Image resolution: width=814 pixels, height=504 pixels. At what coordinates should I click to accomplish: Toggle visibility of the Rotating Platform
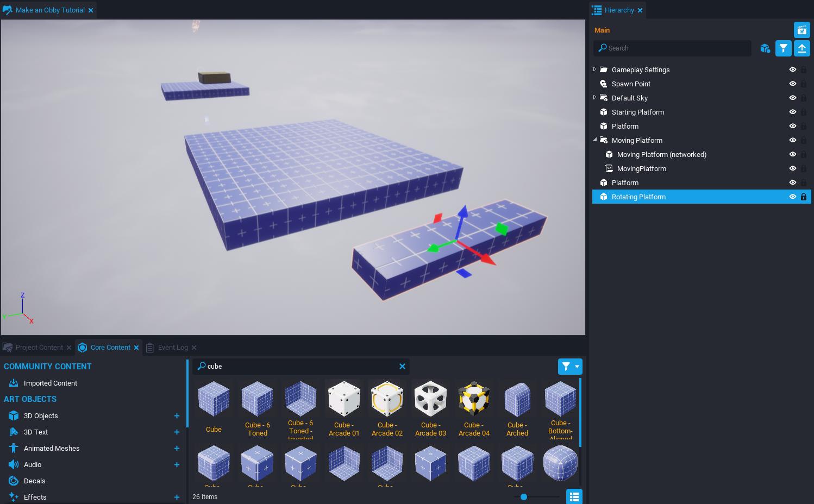792,197
